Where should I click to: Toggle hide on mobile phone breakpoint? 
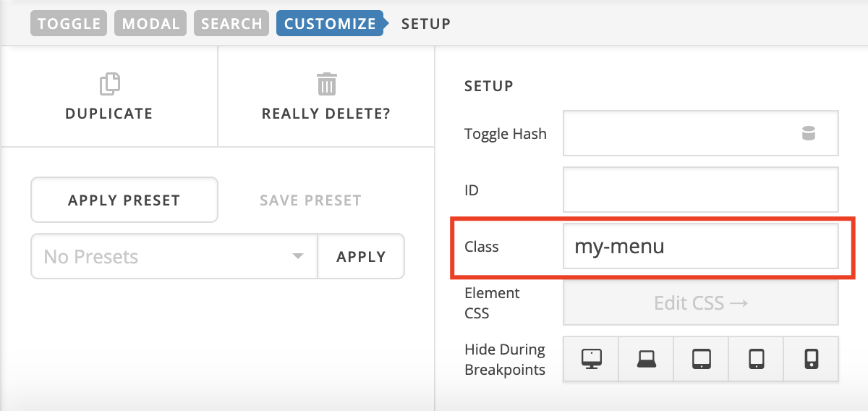tap(812, 358)
